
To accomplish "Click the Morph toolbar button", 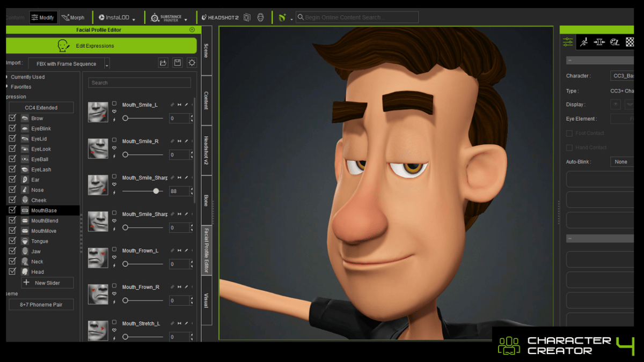I will point(73,18).
